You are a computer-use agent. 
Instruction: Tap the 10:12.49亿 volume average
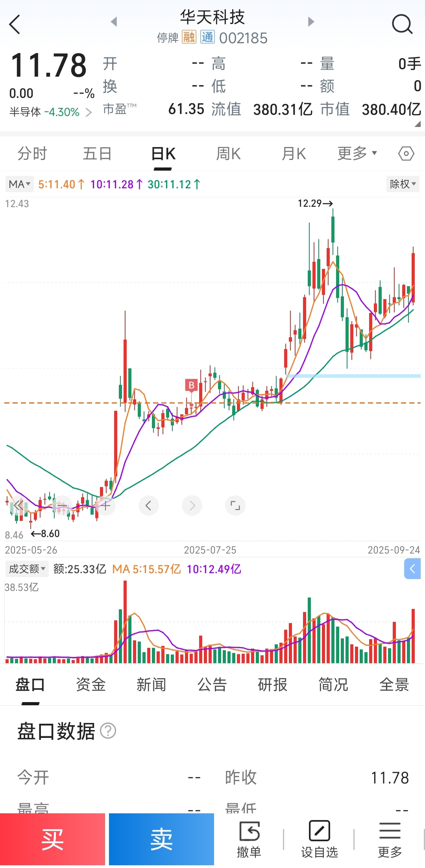point(214,569)
